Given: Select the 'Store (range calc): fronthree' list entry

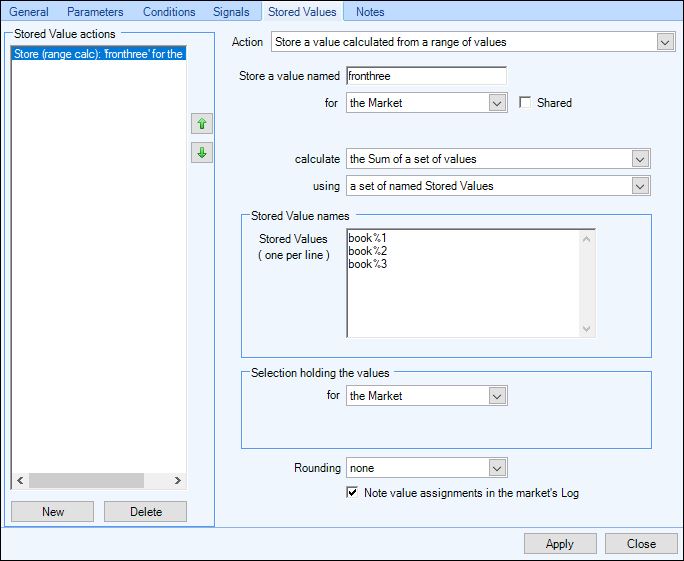Looking at the screenshot, I should 99,54.
